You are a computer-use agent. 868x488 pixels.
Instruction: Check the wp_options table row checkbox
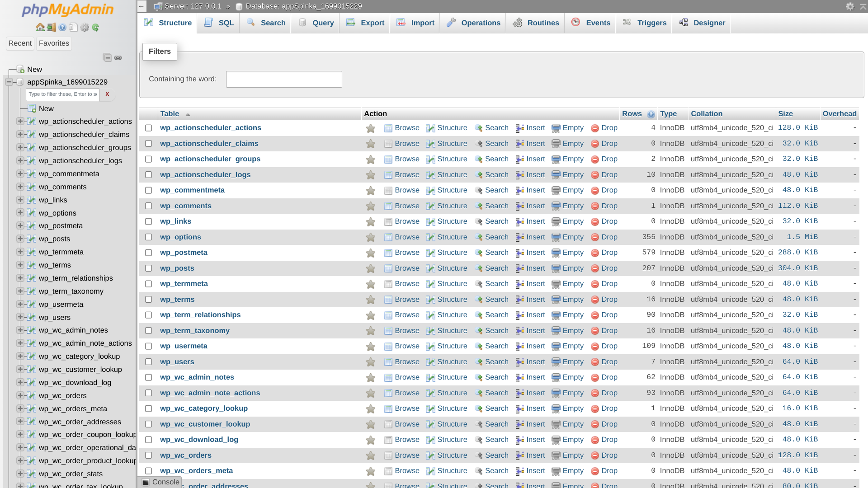coord(148,237)
